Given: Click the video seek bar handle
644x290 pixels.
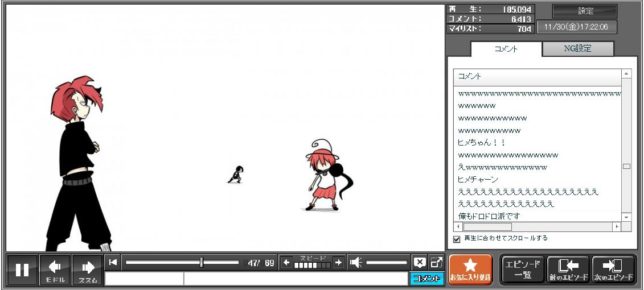Looking at the screenshot, I should tap(202, 262).
